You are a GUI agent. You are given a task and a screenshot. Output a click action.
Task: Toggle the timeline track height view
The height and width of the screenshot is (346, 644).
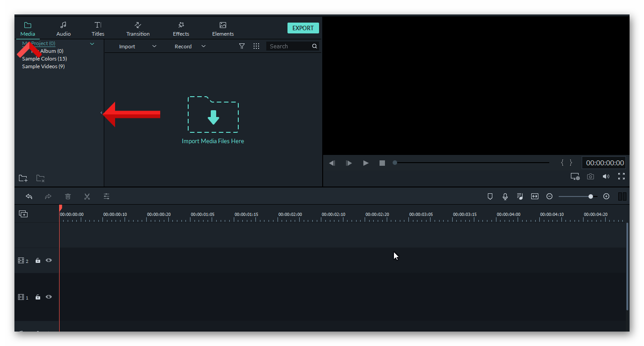[622, 196]
